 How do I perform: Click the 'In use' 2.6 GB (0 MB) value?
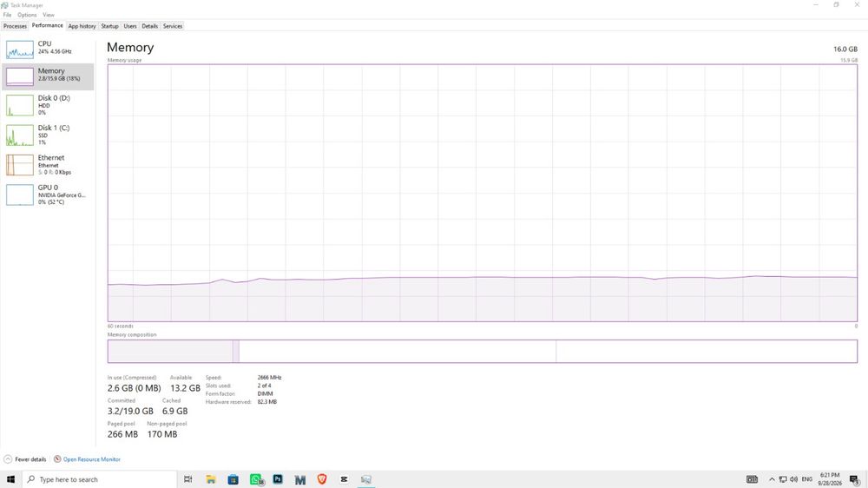tap(134, 388)
